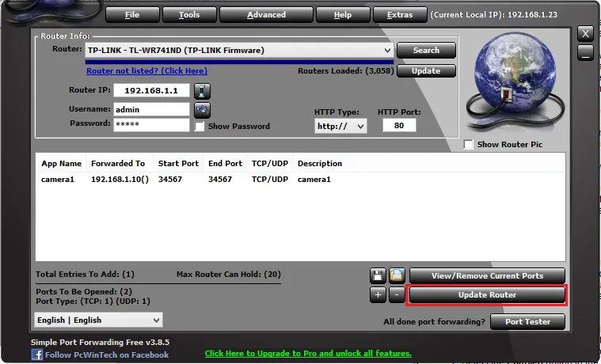
Task: Open the File menu
Action: 132,14
